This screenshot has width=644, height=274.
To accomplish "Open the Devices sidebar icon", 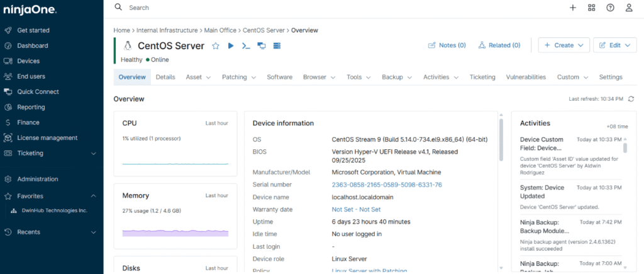I will point(8,61).
